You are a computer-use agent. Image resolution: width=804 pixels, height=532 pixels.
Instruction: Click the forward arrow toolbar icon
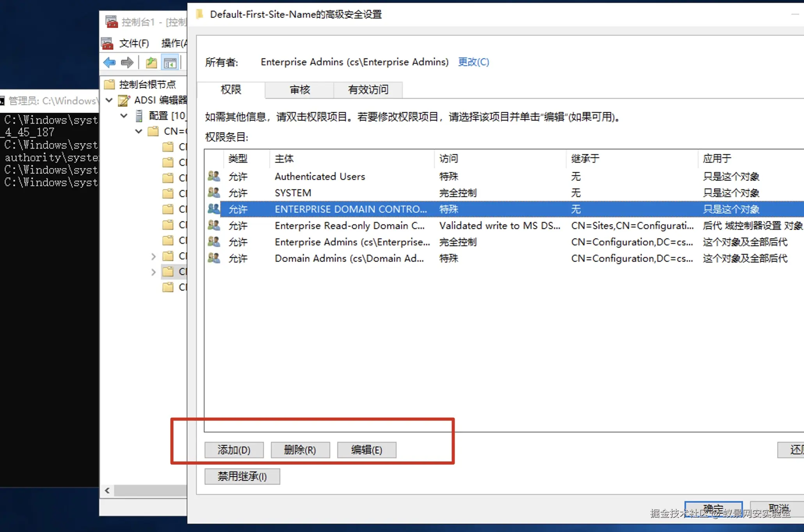pyautogui.click(x=127, y=62)
